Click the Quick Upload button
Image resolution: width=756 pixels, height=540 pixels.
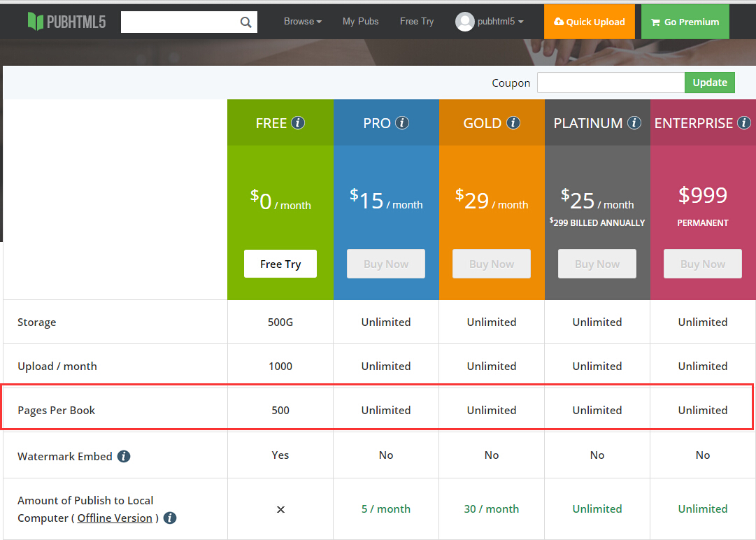point(589,22)
